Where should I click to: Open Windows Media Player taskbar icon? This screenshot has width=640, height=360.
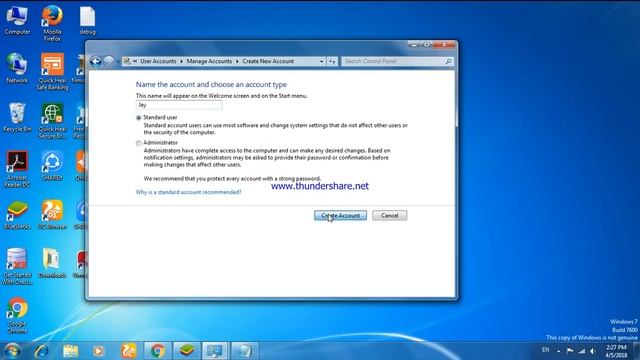pyautogui.click(x=98, y=351)
